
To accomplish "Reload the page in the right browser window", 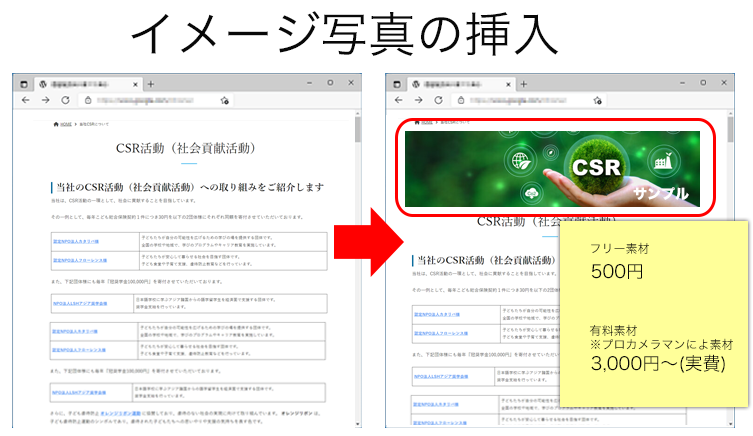I will [441, 101].
